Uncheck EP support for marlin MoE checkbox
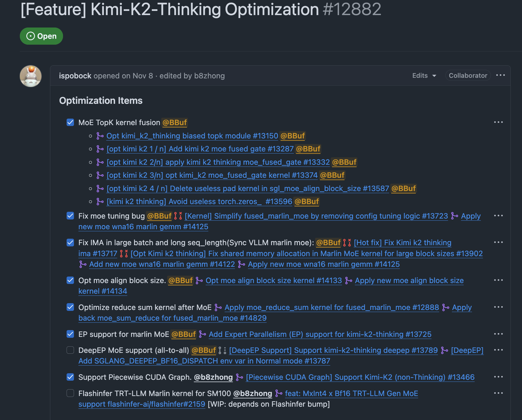Viewport: 522px width, 420px height. coord(70,334)
